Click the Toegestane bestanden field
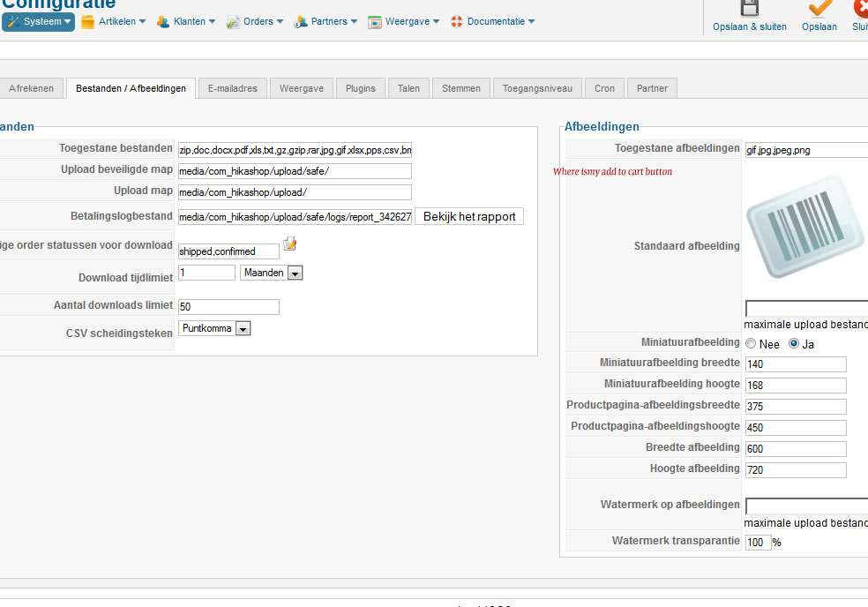 coord(295,150)
